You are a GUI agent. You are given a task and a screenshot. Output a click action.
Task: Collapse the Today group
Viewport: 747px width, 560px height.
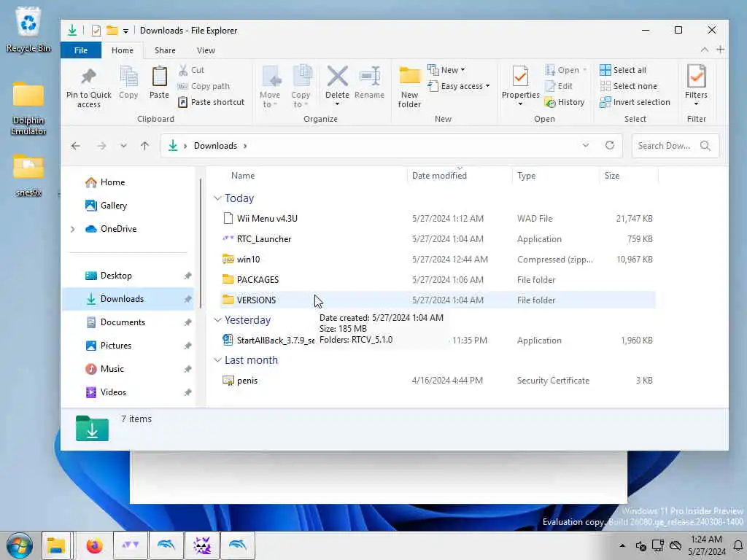(x=217, y=198)
